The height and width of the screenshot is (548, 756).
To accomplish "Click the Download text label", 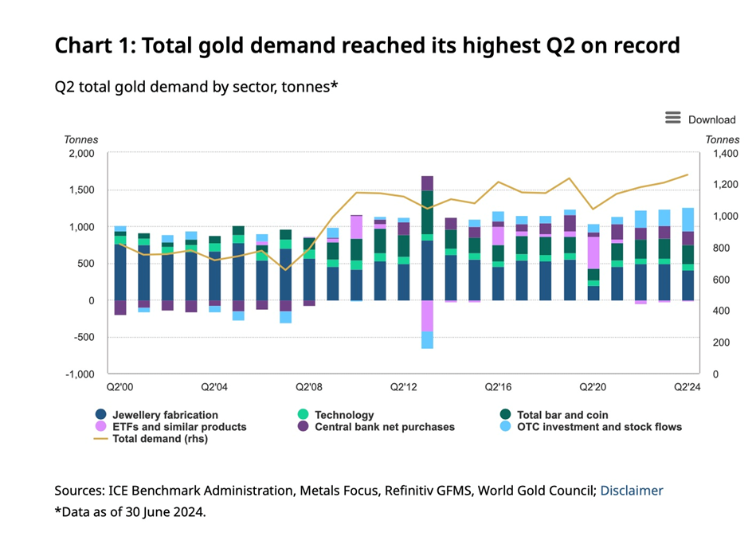I will tap(711, 119).
